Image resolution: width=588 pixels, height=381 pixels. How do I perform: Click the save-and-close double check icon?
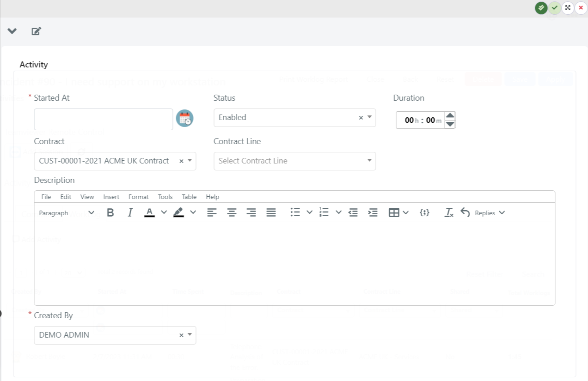click(541, 8)
